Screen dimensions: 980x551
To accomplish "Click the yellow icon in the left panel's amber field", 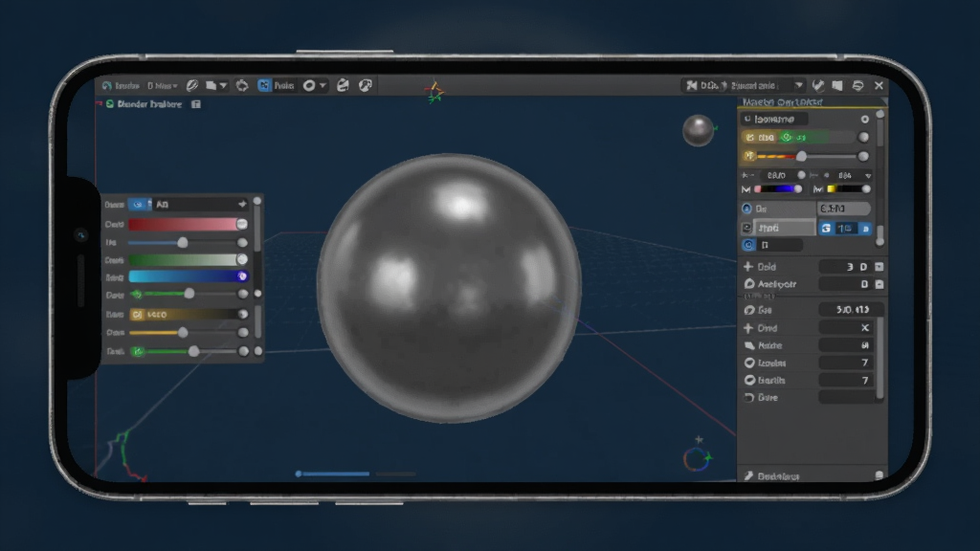I will point(138,314).
